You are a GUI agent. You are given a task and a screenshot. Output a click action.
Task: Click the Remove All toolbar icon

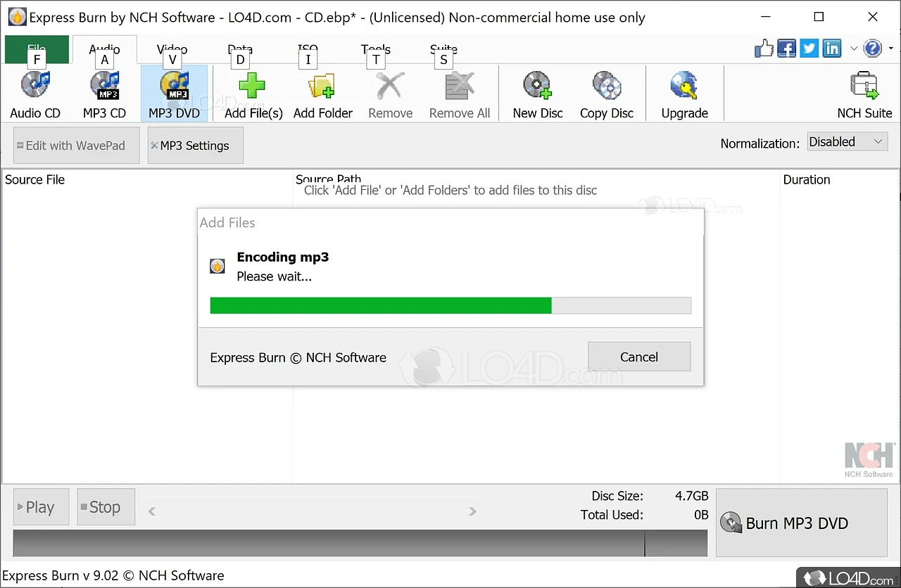tap(460, 94)
